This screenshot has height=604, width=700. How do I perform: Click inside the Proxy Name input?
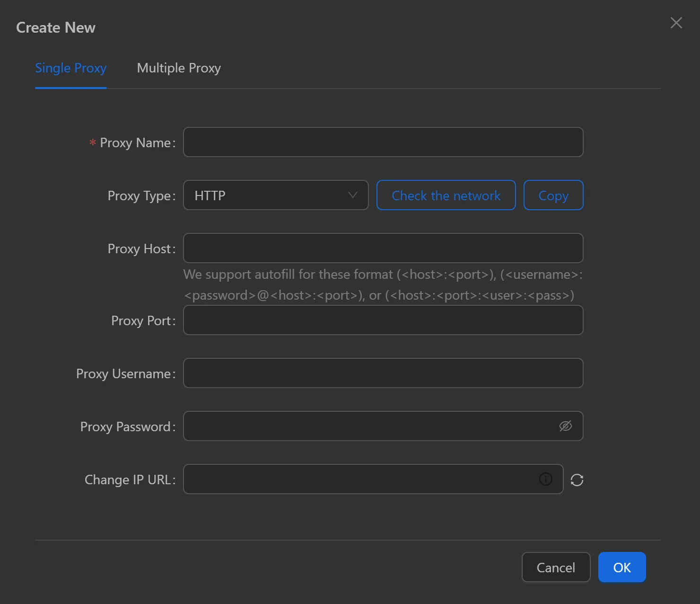coord(383,142)
